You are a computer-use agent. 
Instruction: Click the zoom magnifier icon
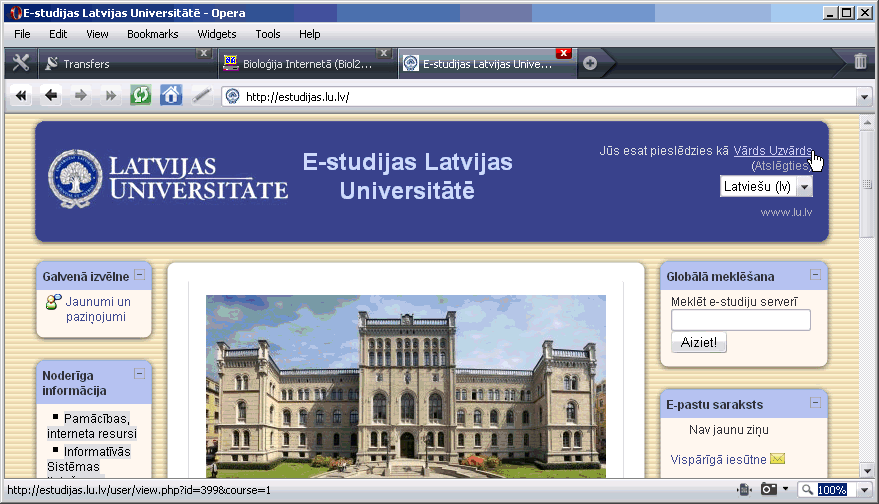[x=807, y=490]
